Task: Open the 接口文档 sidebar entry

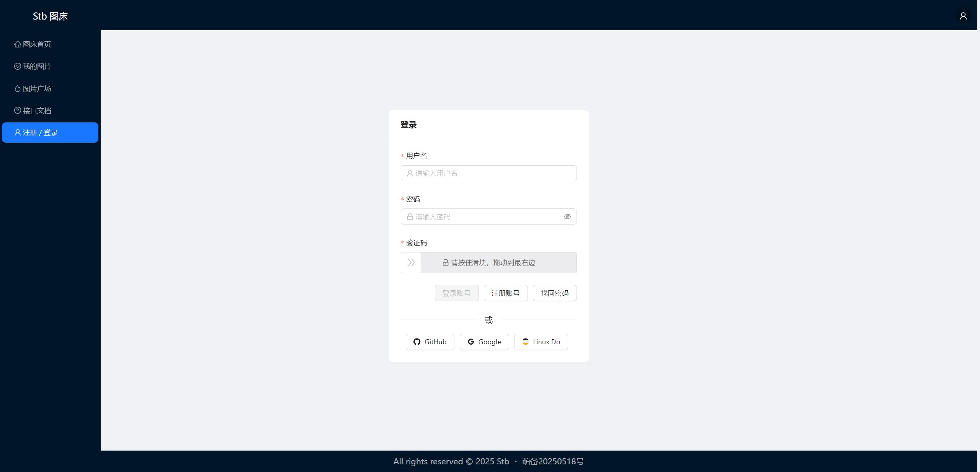Action: tap(36, 110)
